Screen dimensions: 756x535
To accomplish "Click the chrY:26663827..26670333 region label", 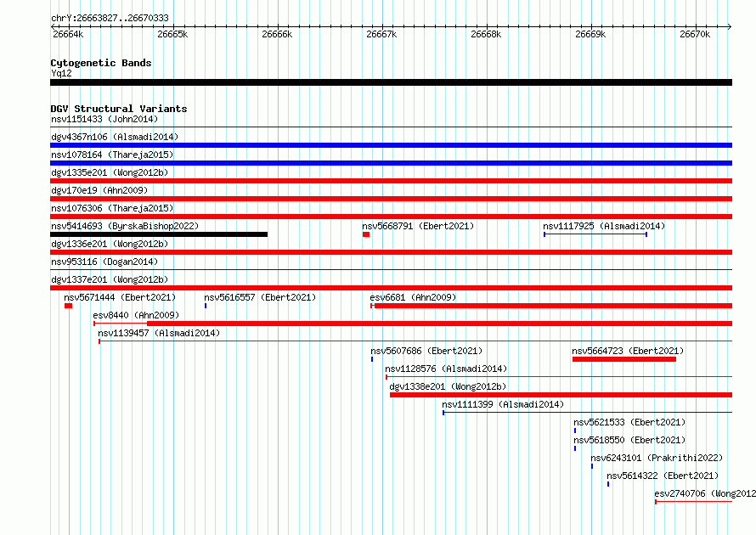I will tap(110, 18).
